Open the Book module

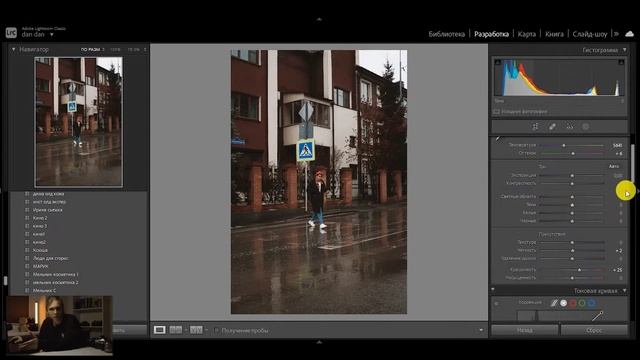tap(554, 34)
